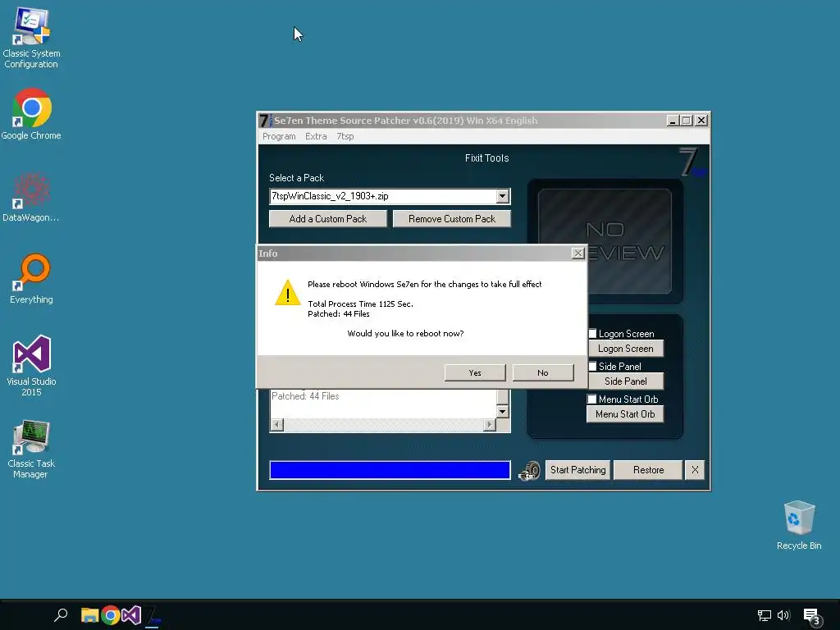
Task: Switch to 7tsp patcher taskbar icon
Action: (x=152, y=615)
